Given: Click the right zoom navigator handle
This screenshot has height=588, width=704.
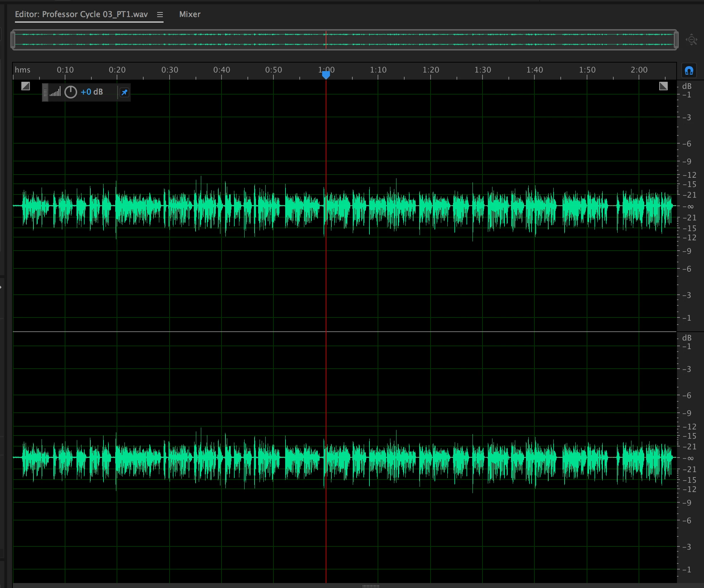Looking at the screenshot, I should (x=676, y=39).
